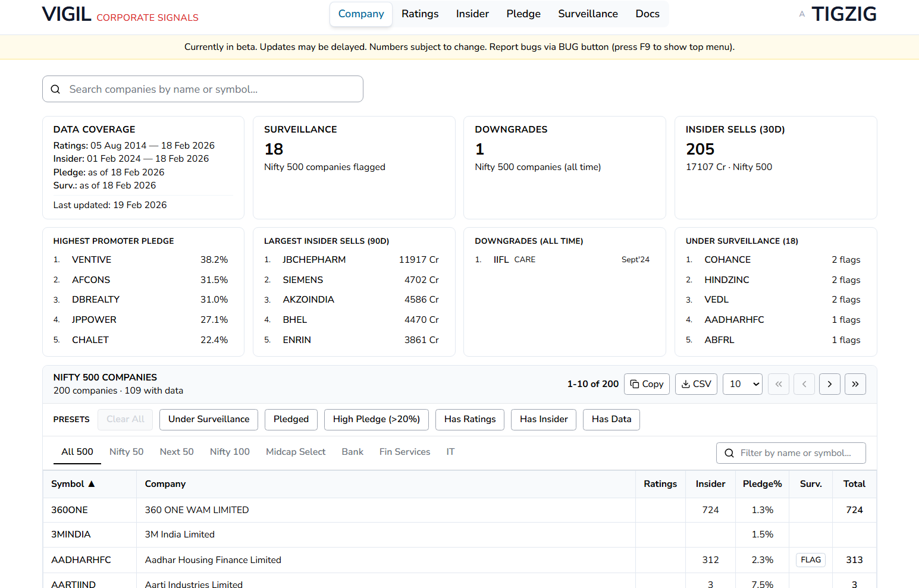Toggle the Under Surveillance preset filter

tap(209, 419)
